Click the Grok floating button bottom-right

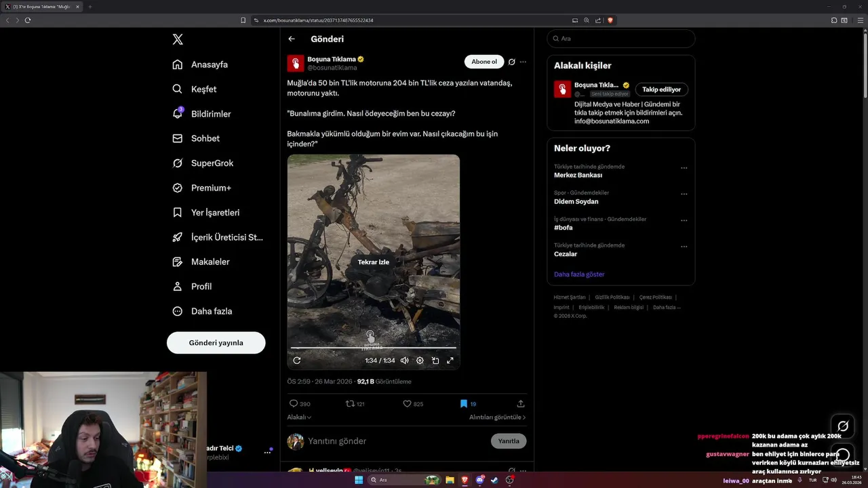(x=843, y=426)
